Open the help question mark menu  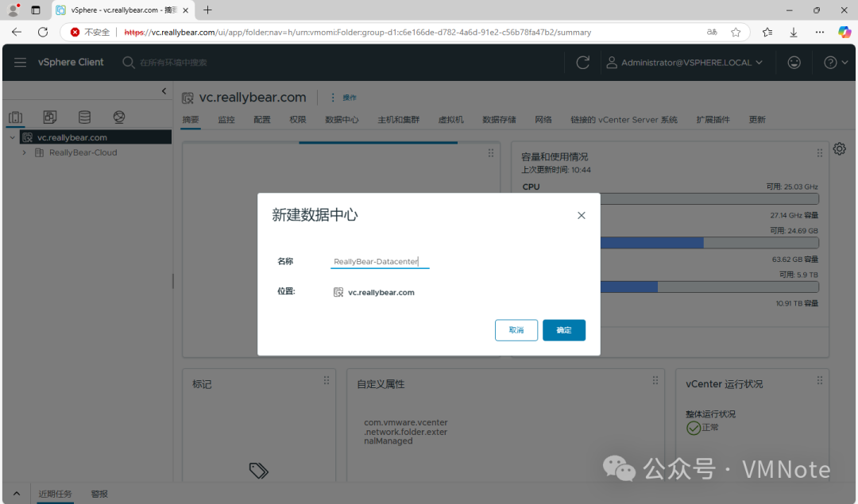pos(836,63)
